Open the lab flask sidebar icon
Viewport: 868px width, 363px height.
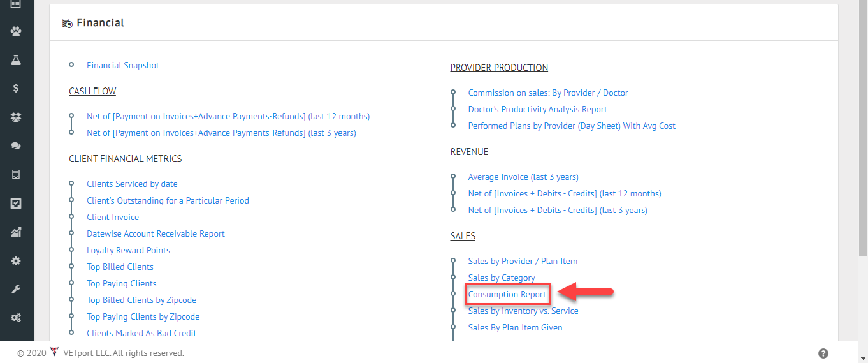pyautogui.click(x=16, y=59)
